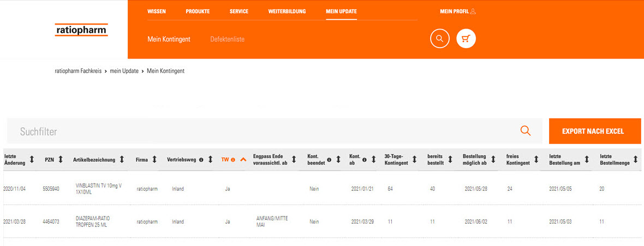Open MEIN PROFIL link
This screenshot has height=246, width=644.
pos(458,11)
